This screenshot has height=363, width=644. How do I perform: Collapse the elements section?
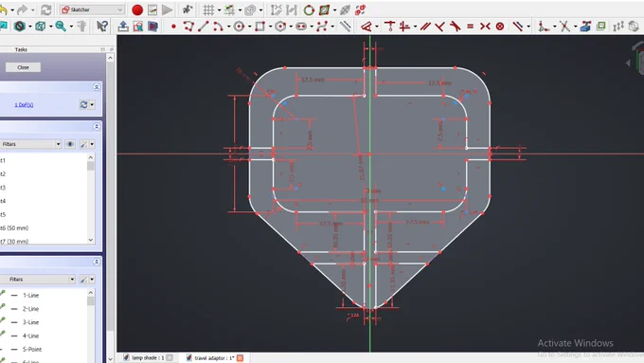point(97,262)
